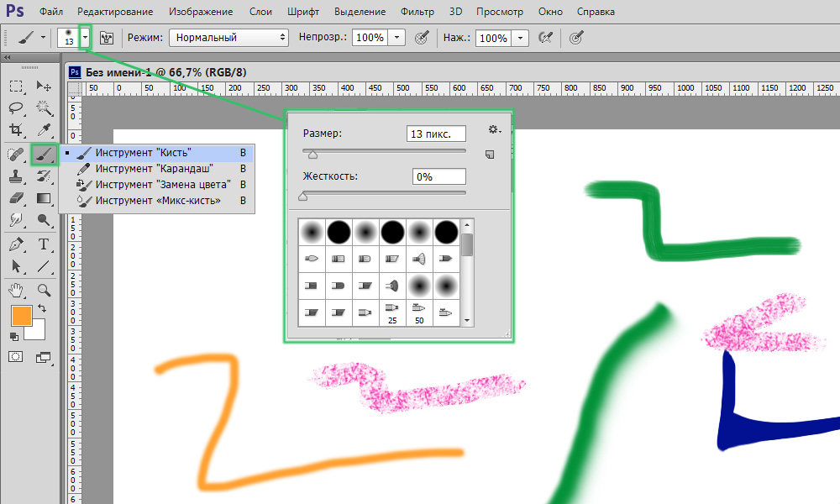Select the Horizontal Type tool
This screenshot has height=504, width=840.
click(x=44, y=244)
